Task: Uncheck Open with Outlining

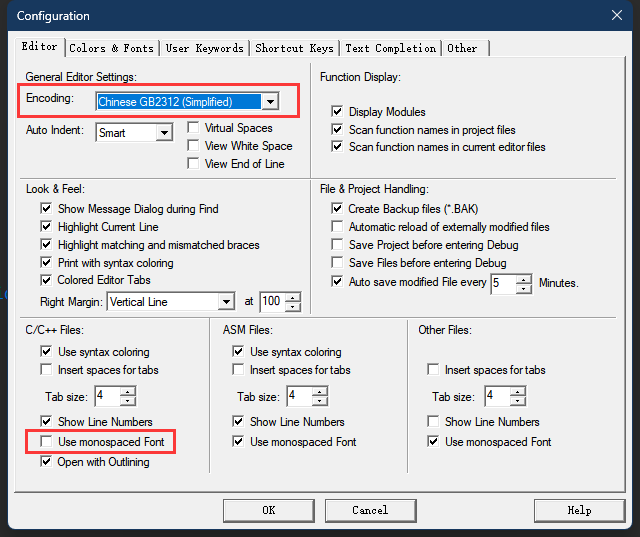Action: 46,462
